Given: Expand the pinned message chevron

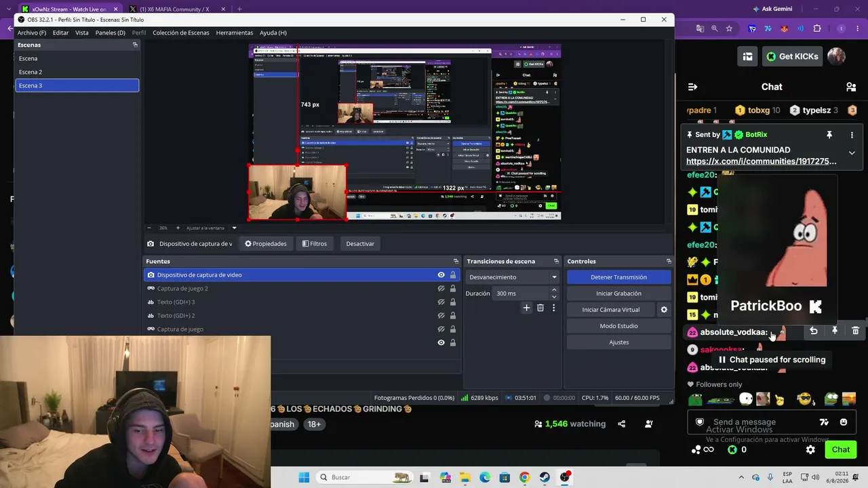Looking at the screenshot, I should tap(852, 153).
